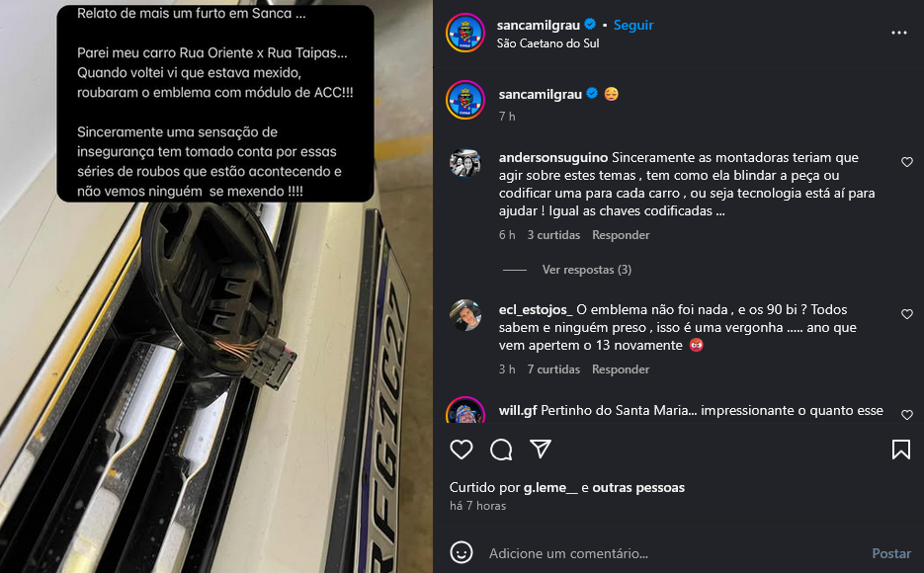
Task: Like andersonsuguino's comment
Action: click(907, 162)
